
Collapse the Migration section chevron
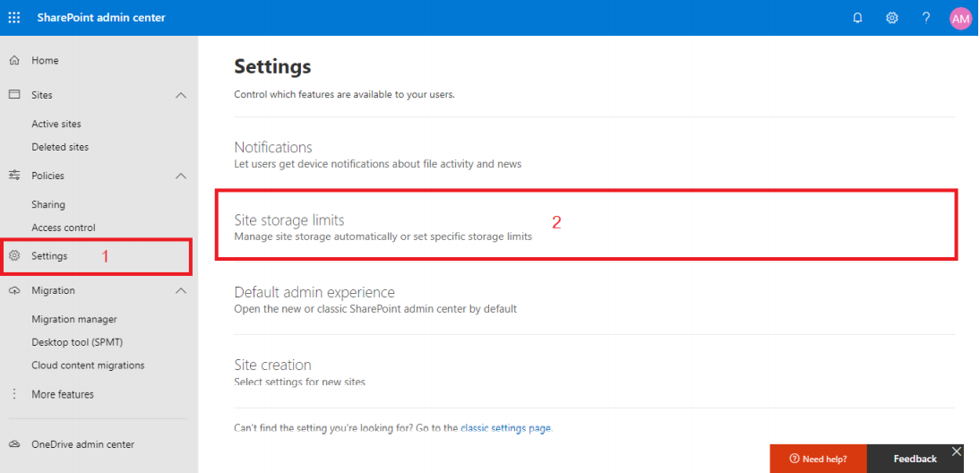tap(181, 290)
